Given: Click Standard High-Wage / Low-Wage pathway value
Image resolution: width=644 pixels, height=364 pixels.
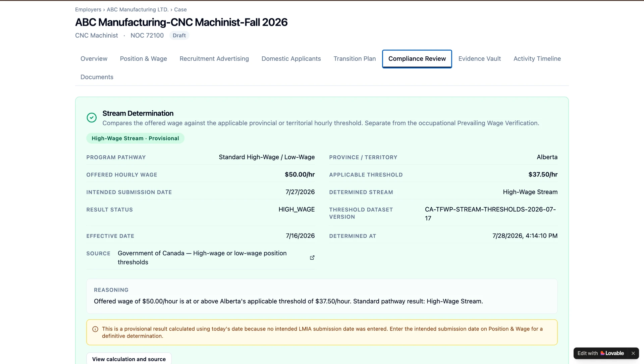Looking at the screenshot, I should coord(267,157).
